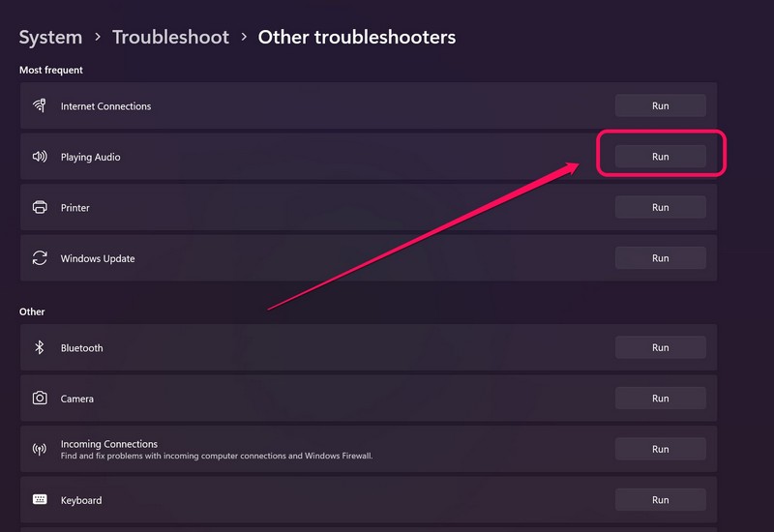Run the Keyboard troubleshooter
This screenshot has height=532, width=774.
(x=660, y=500)
